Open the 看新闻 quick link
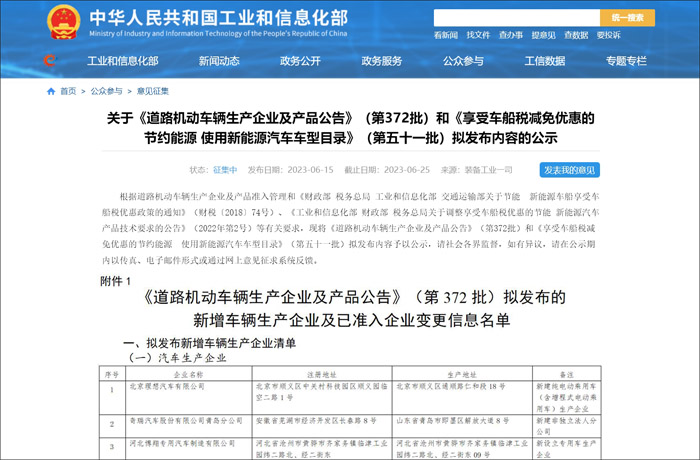 (x=446, y=35)
